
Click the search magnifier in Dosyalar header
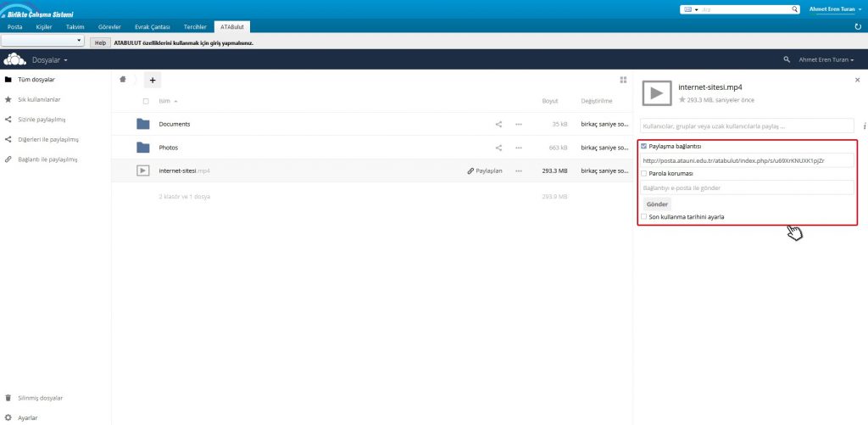[787, 60]
